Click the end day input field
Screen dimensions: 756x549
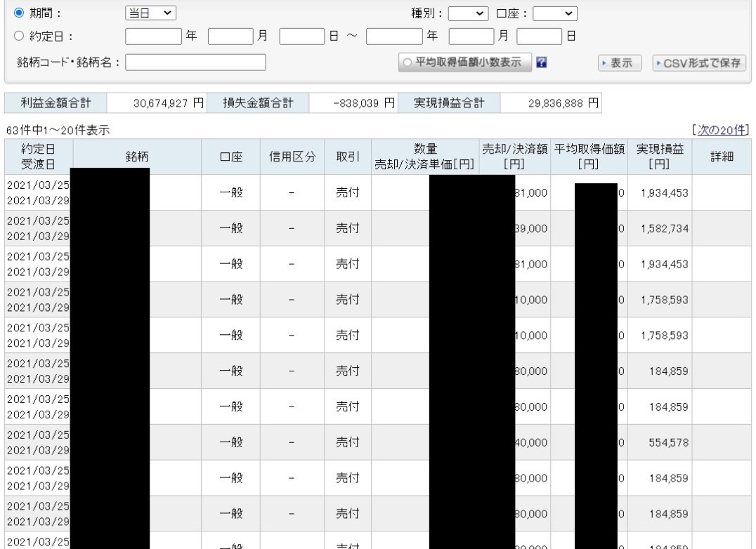pos(539,37)
